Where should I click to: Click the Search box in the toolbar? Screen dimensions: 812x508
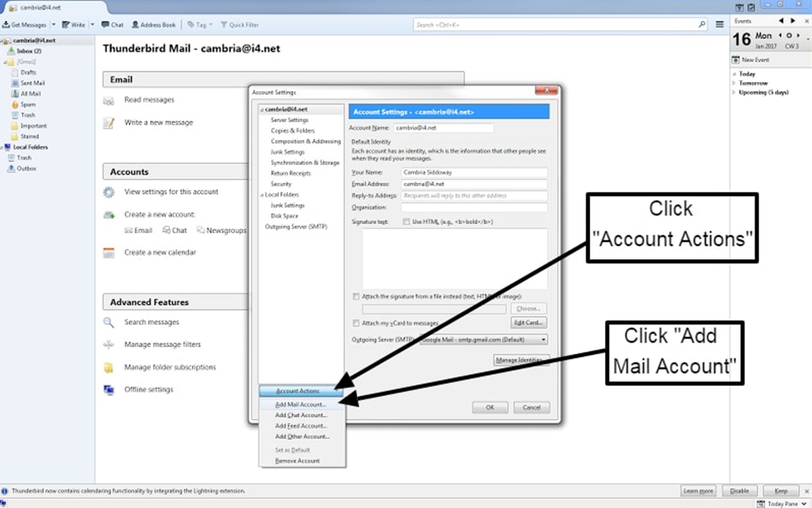point(560,25)
